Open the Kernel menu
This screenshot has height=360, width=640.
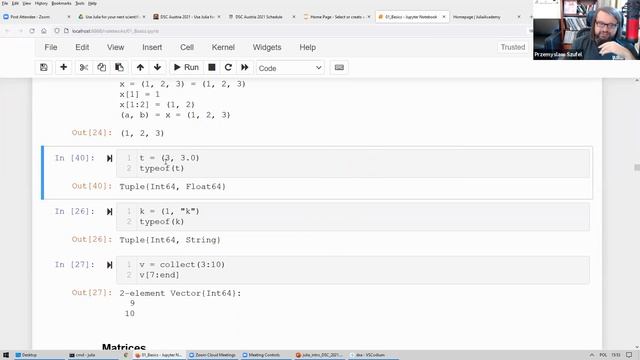223,47
